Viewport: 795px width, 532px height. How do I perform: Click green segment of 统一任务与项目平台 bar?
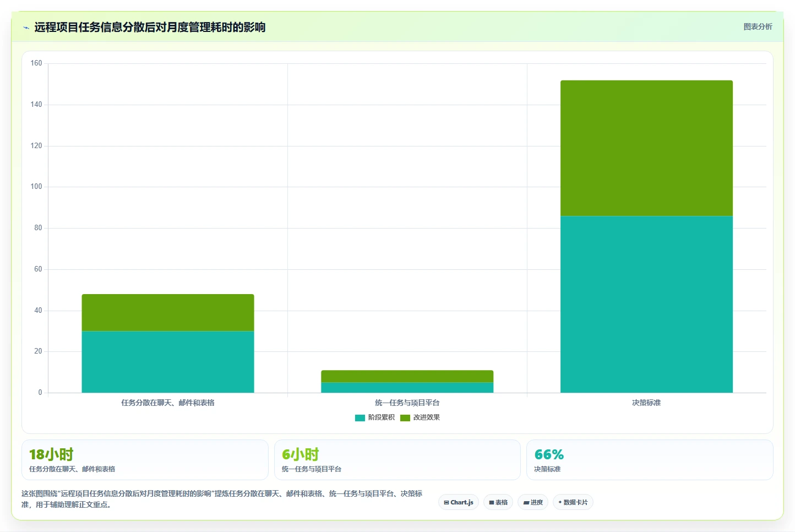coord(407,376)
